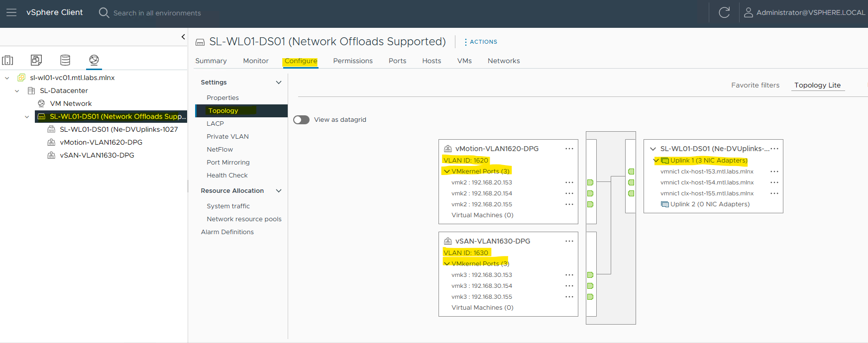868x343 pixels.
Task: Open the Administrator user account icon
Action: point(748,12)
